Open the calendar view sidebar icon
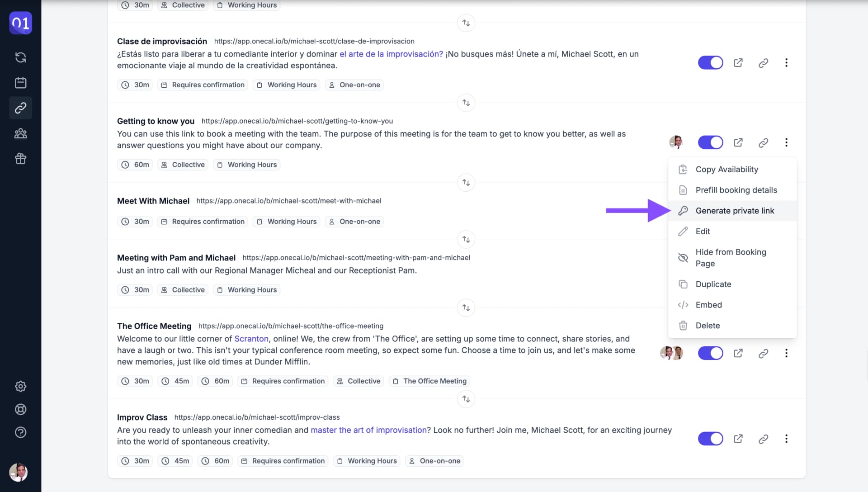Viewport: 868px width, 492px height. 20,83
